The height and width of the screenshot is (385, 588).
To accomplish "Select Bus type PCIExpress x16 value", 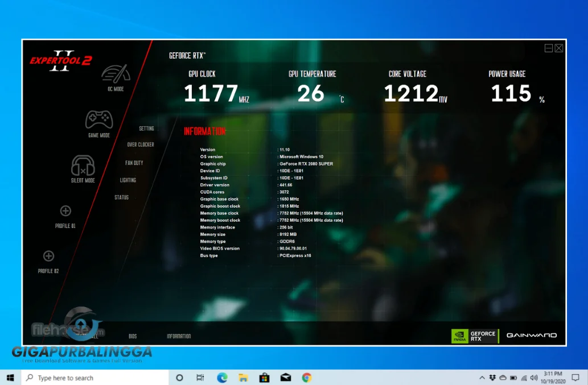I will 295,255.
